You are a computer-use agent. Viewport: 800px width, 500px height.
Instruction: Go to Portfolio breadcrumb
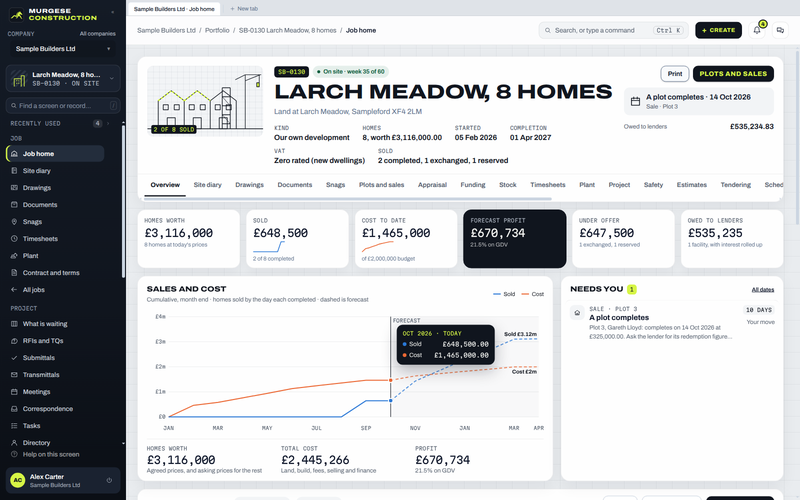pyautogui.click(x=217, y=30)
